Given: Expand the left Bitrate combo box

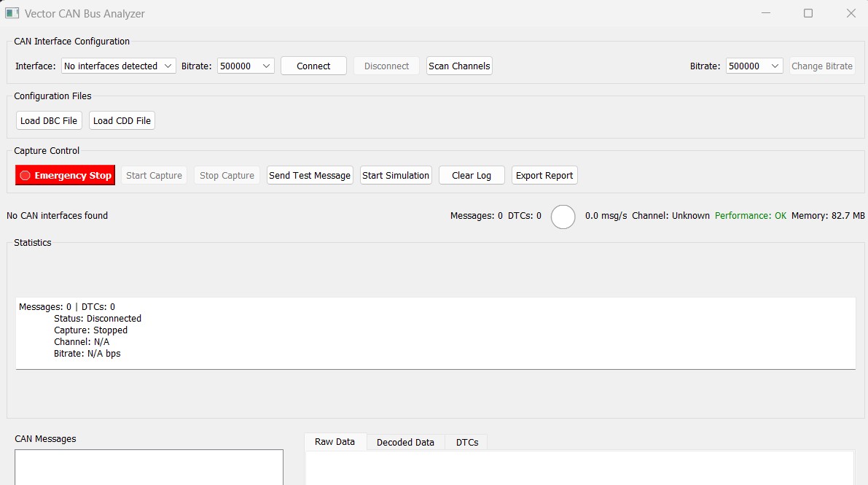Looking at the screenshot, I should [245, 66].
